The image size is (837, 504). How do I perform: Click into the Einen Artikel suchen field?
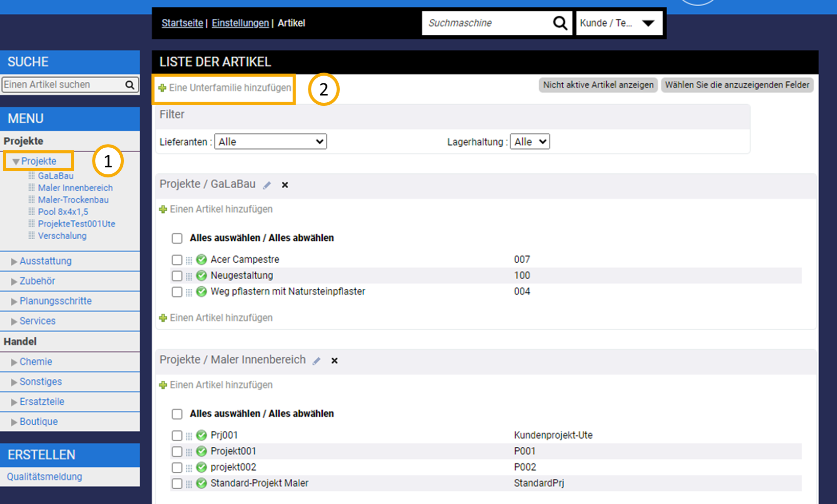pyautogui.click(x=61, y=85)
